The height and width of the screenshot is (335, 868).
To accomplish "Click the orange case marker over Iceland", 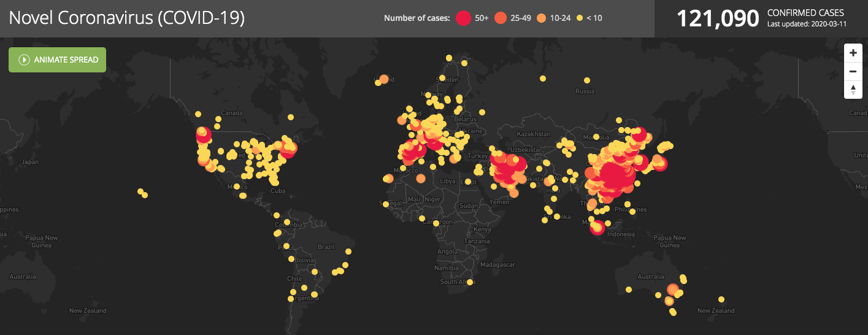I will 384,79.
